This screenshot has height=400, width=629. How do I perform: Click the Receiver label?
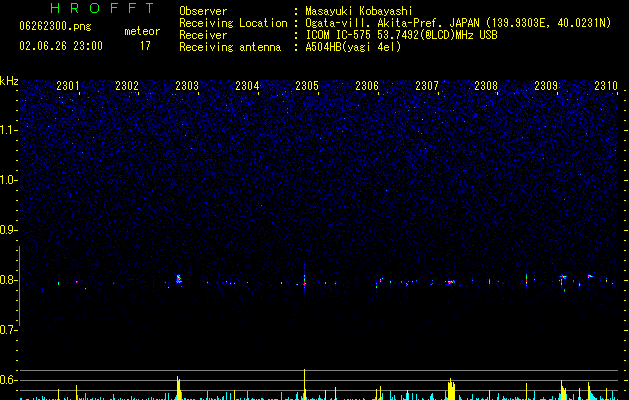coord(203,35)
